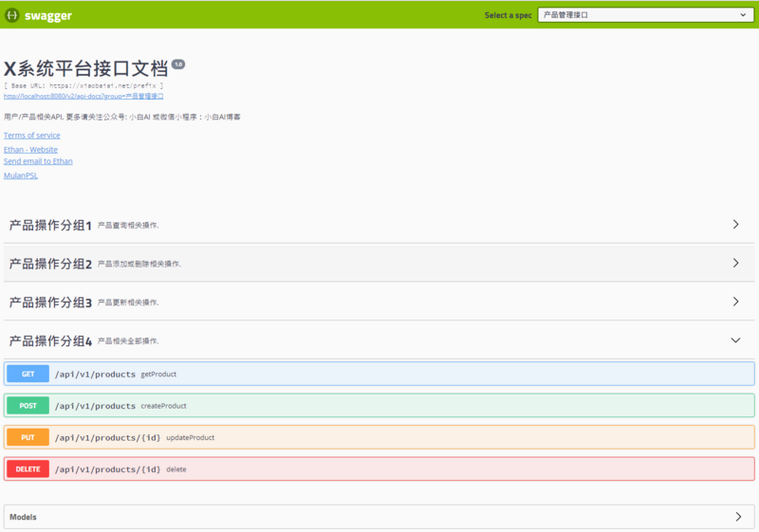Click the swagger brand text
759x532 pixels.
pyautogui.click(x=48, y=15)
